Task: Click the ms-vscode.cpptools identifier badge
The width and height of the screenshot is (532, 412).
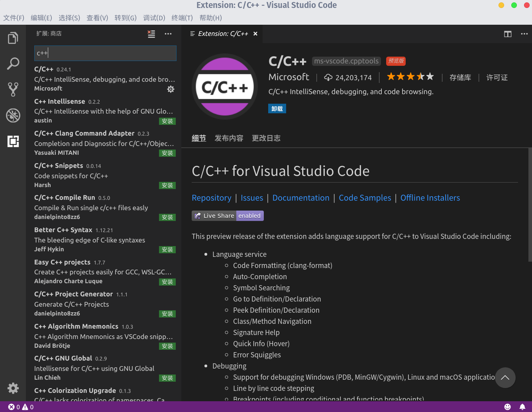Action: [x=346, y=61]
